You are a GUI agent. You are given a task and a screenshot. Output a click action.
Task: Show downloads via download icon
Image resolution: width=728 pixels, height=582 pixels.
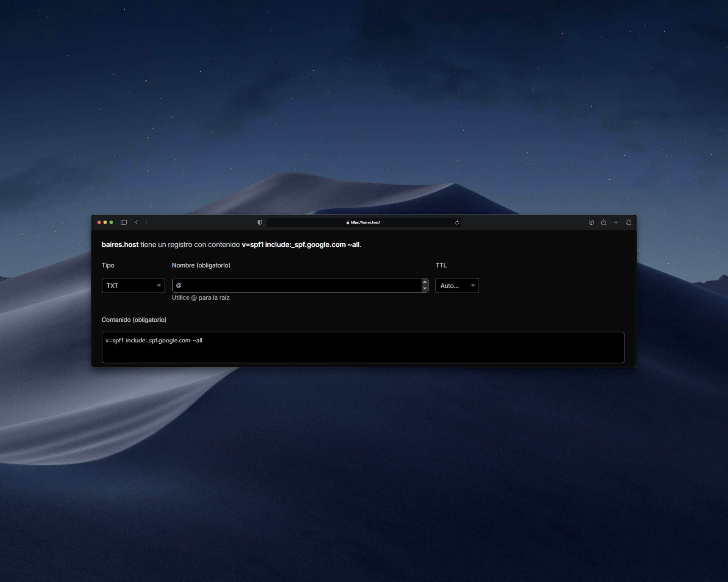click(591, 222)
